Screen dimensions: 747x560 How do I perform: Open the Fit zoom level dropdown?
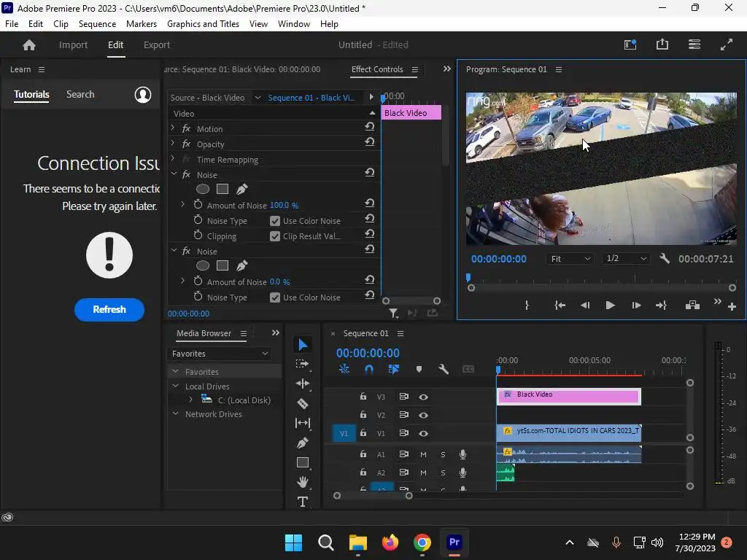click(x=570, y=259)
